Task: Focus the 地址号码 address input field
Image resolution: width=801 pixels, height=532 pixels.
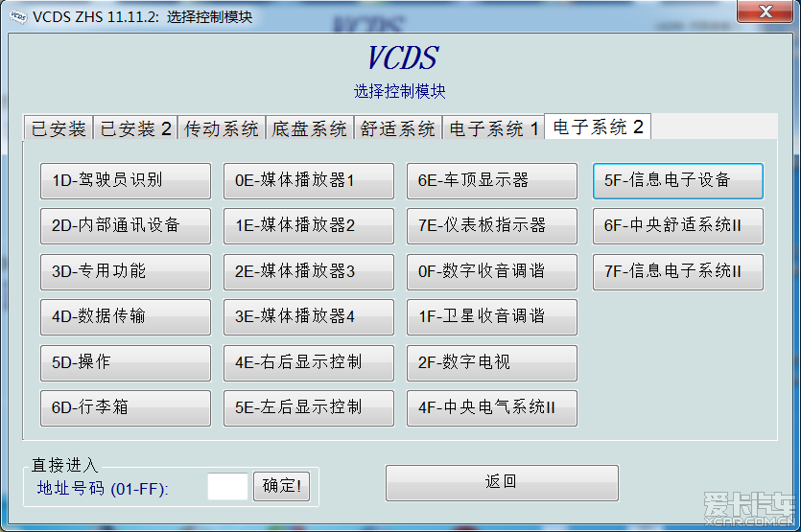Action: point(228,487)
